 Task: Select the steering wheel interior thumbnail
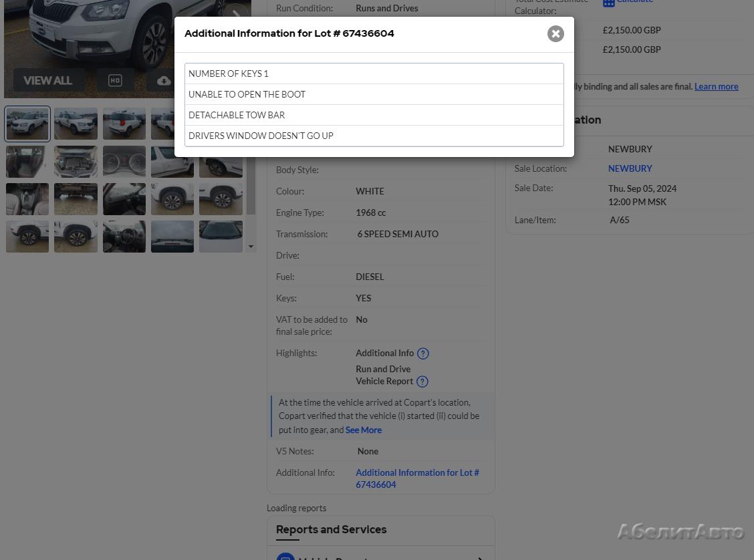click(x=124, y=237)
